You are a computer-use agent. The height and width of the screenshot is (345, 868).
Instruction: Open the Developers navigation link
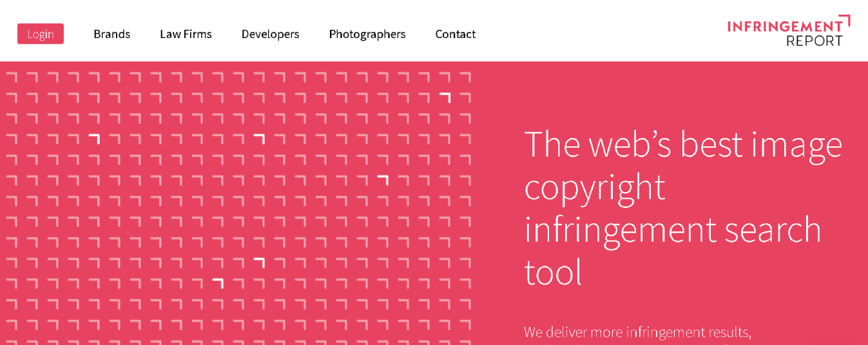[271, 34]
